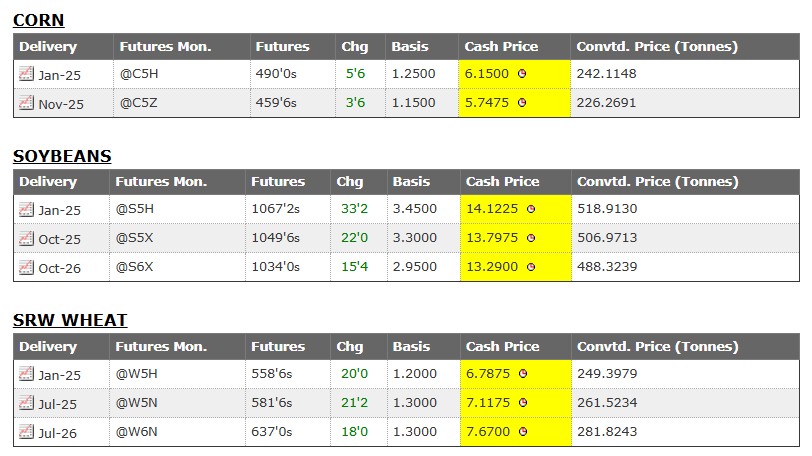Click the CORN section heading
The height and width of the screenshot is (456, 812).
tap(39, 20)
